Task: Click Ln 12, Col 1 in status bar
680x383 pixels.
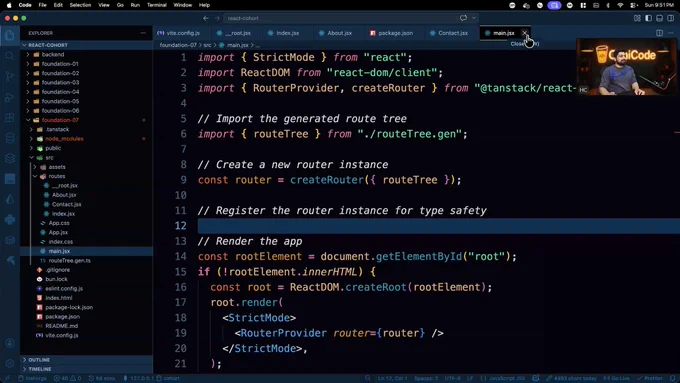Action: coord(392,378)
